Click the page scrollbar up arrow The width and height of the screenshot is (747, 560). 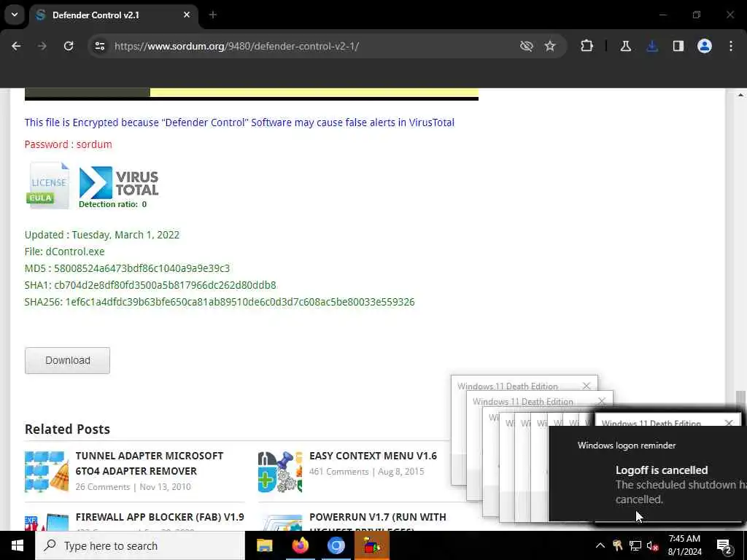740,95
